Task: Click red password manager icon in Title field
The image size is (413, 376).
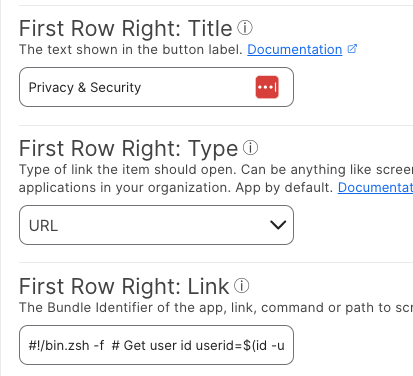Action: click(267, 87)
